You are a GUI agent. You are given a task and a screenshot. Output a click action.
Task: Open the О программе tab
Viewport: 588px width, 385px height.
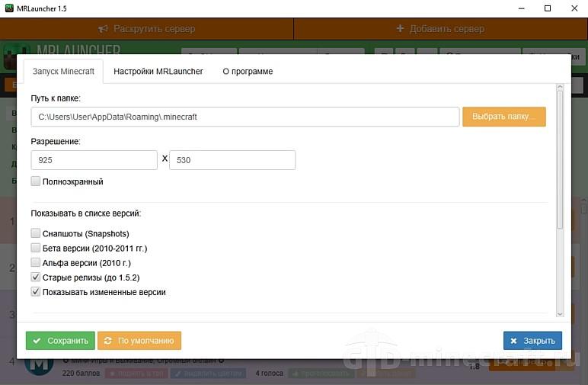248,72
